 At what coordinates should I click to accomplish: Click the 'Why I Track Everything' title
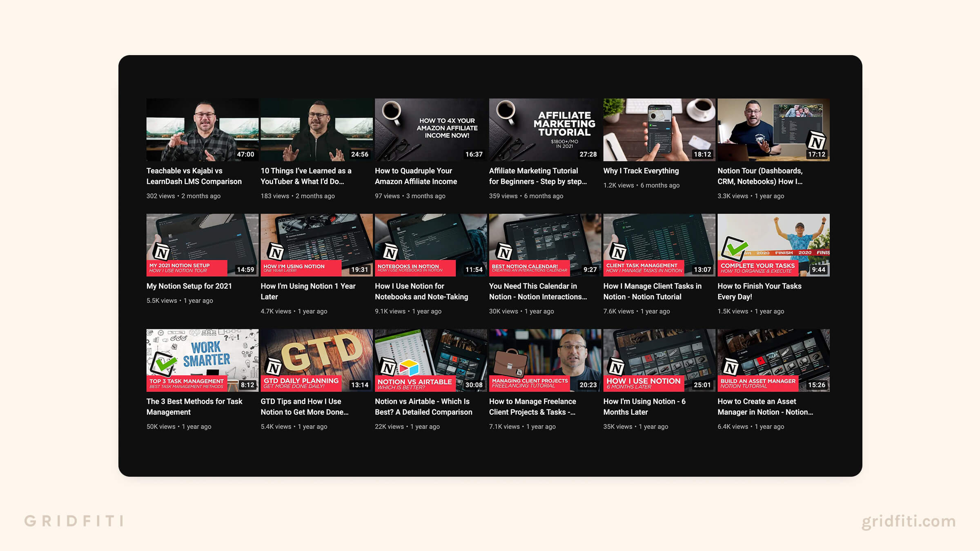(x=641, y=171)
